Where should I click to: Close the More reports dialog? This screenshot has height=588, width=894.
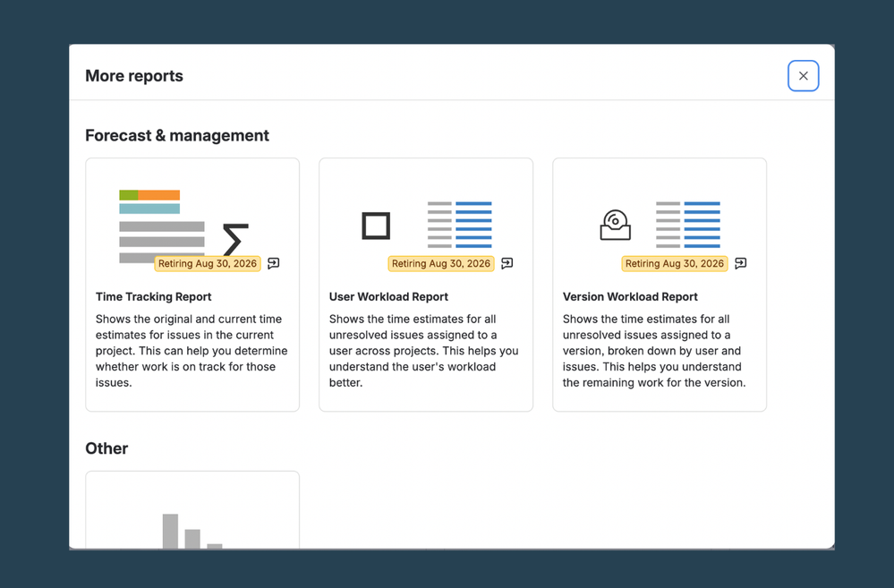point(803,76)
